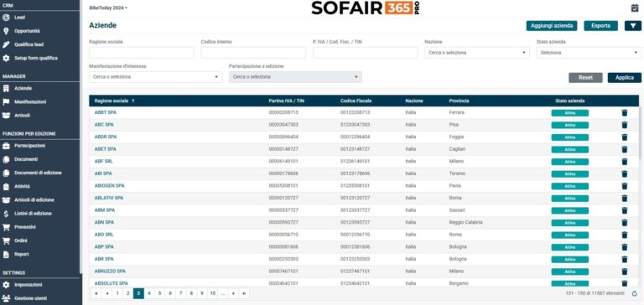Click the Impostazioni gear icon
This screenshot has height=305, width=644.
6,285
